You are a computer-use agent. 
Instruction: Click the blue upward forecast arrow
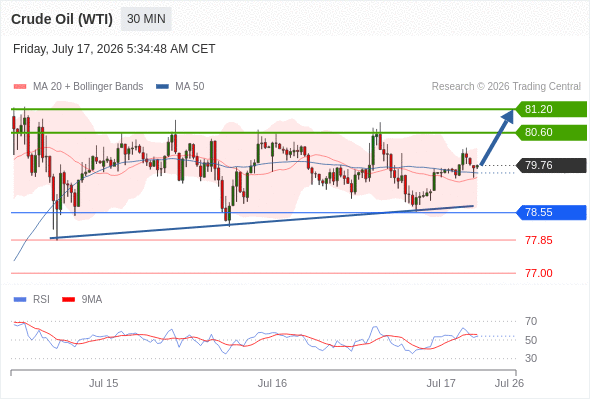coord(497,137)
